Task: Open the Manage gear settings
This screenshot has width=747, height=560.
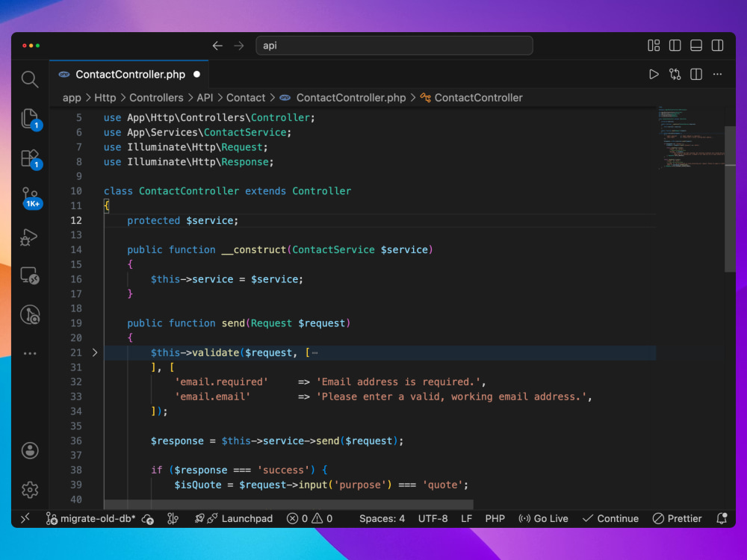Action: [x=30, y=490]
